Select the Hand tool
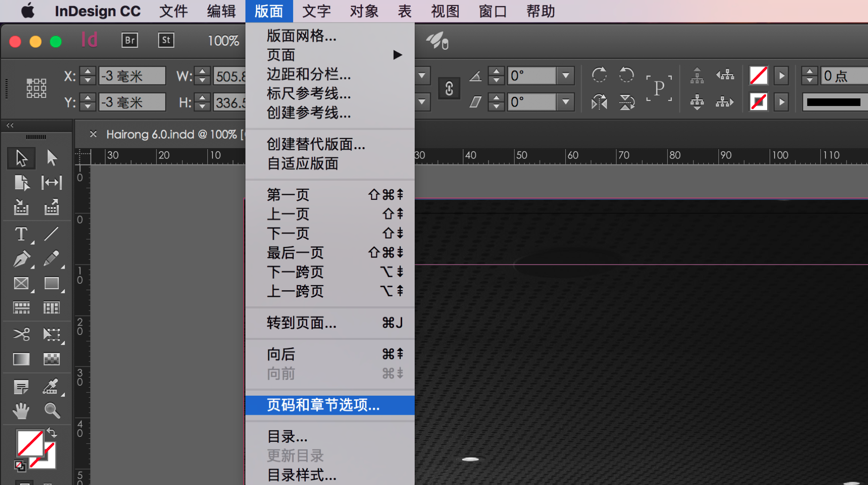The height and width of the screenshot is (485, 868). point(21,411)
